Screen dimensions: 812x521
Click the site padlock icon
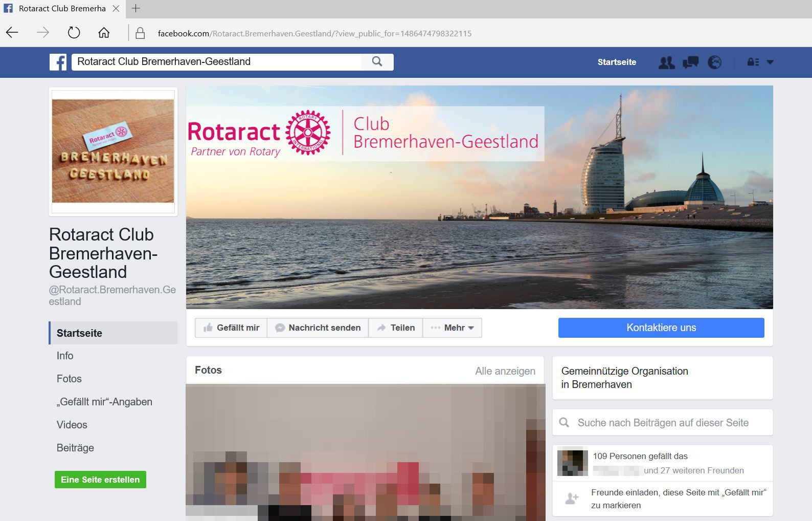coord(140,33)
